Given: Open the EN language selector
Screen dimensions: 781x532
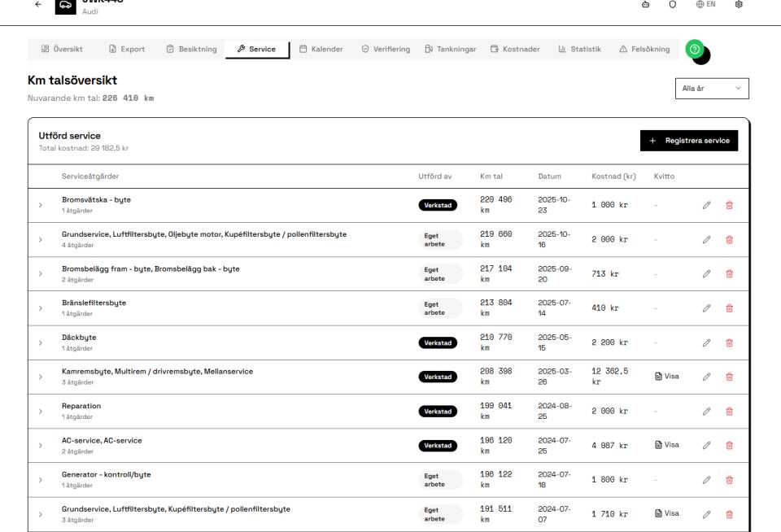Looking at the screenshot, I should point(705,5).
